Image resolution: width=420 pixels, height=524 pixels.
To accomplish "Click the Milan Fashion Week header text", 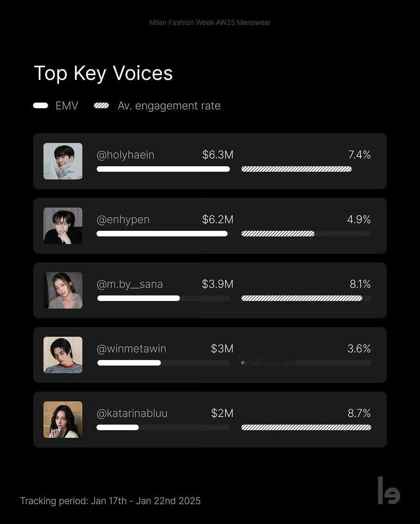I will pos(210,23).
